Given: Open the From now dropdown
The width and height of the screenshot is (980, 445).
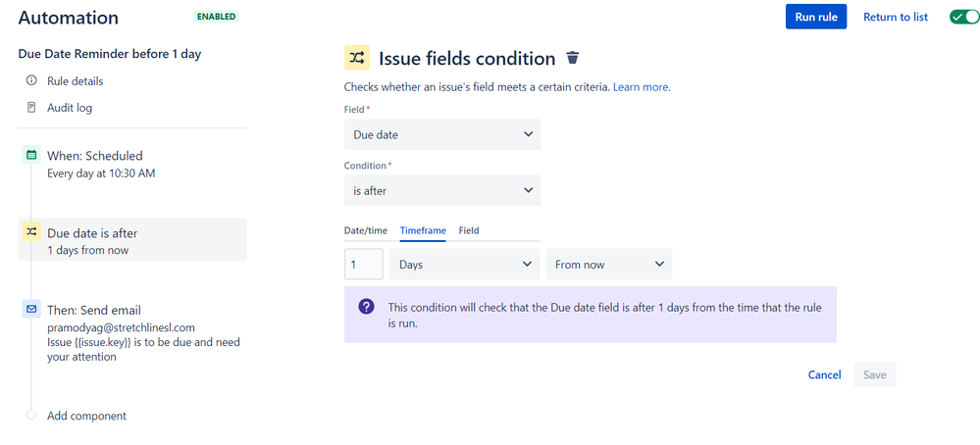Looking at the screenshot, I should pyautogui.click(x=609, y=264).
